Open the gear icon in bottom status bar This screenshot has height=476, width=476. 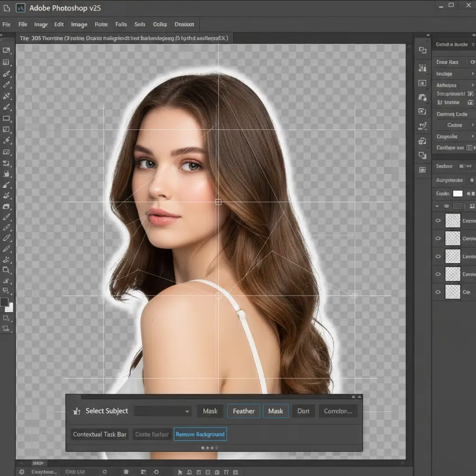21,471
